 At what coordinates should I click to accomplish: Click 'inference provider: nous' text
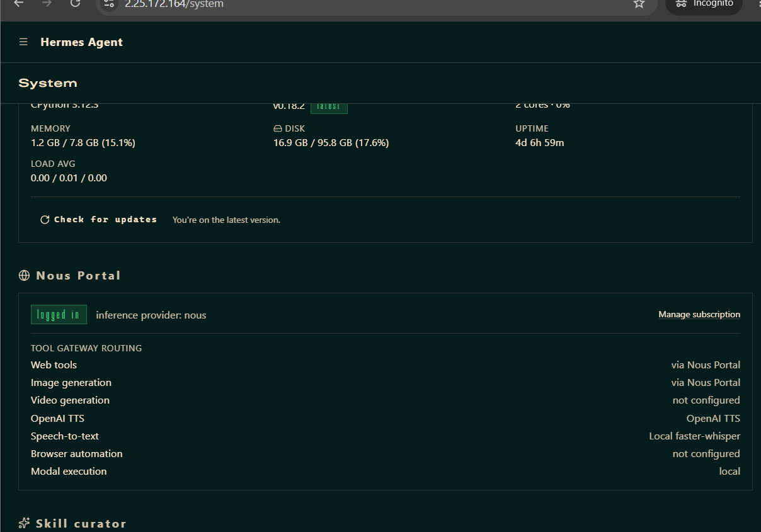151,315
